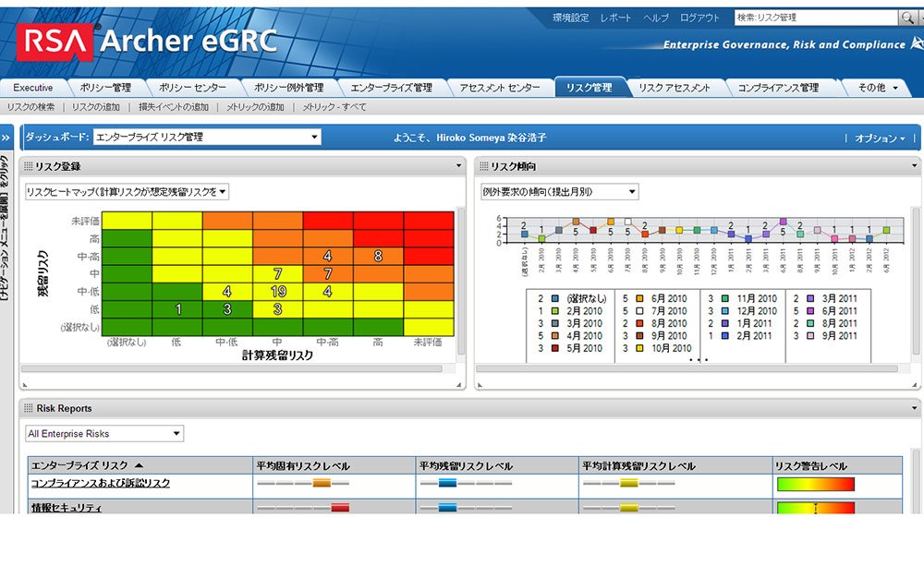This screenshot has width=924, height=578.
Task: Open the All Enterprise Risks dropdown
Action: point(104,434)
